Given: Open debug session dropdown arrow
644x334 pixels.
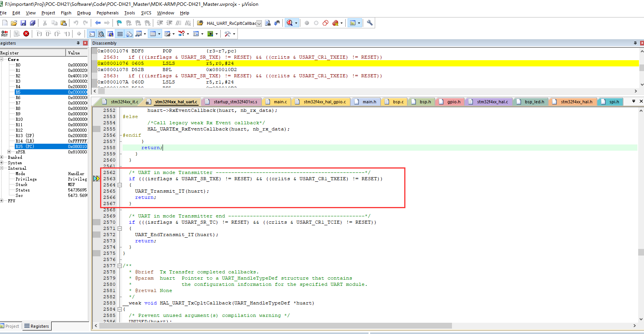Looking at the screenshot, I should [296, 23].
